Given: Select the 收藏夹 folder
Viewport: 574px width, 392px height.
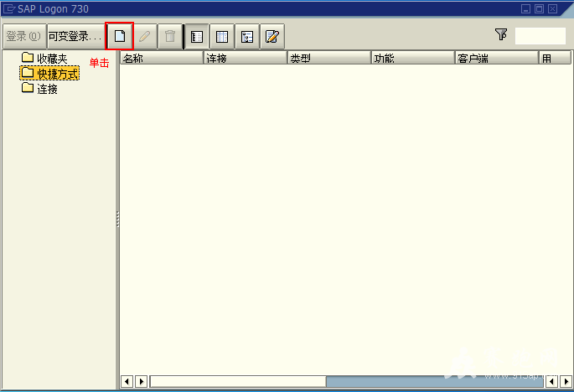Looking at the screenshot, I should [x=44, y=58].
